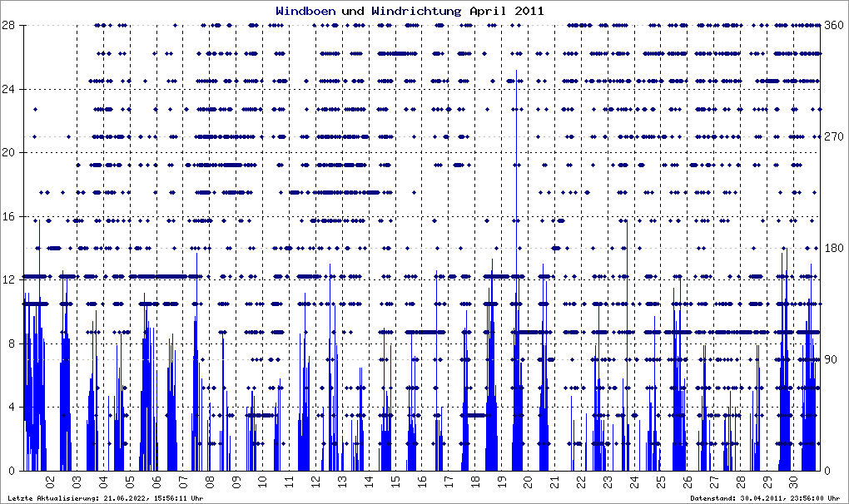The height and width of the screenshot is (504, 849).
Task: Click day label 30 on x-axis
Action: (x=793, y=482)
